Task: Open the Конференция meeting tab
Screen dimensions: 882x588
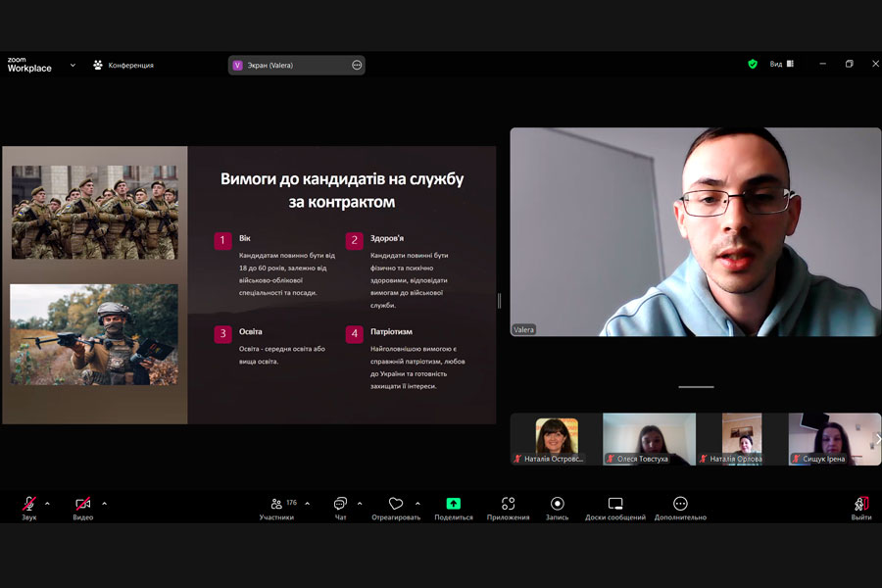Action: [x=123, y=66]
